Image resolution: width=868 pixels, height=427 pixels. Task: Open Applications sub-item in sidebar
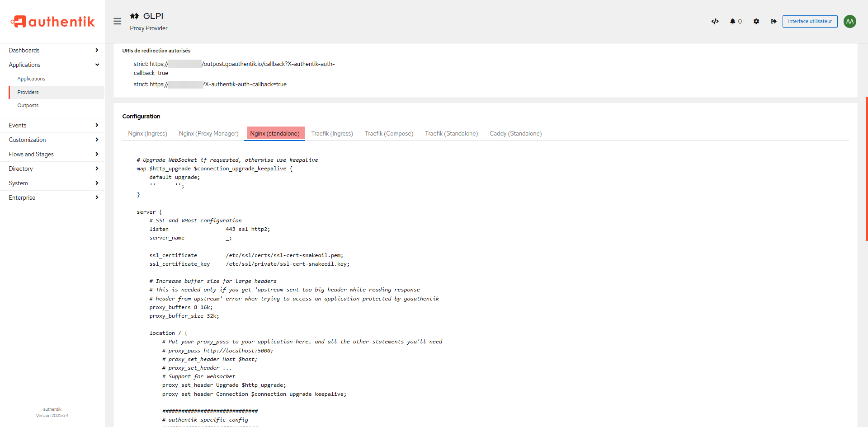[31, 79]
